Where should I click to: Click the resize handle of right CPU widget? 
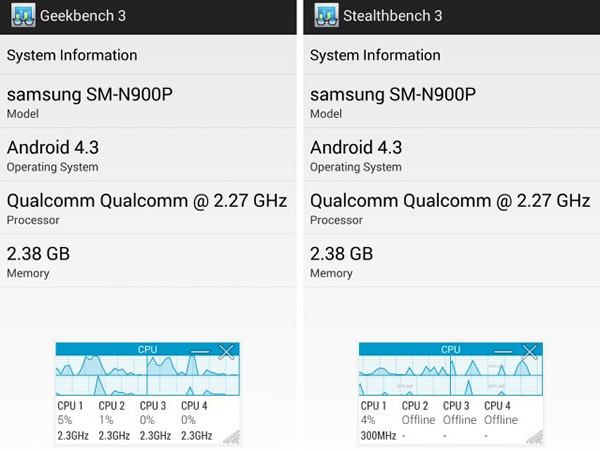535,437
